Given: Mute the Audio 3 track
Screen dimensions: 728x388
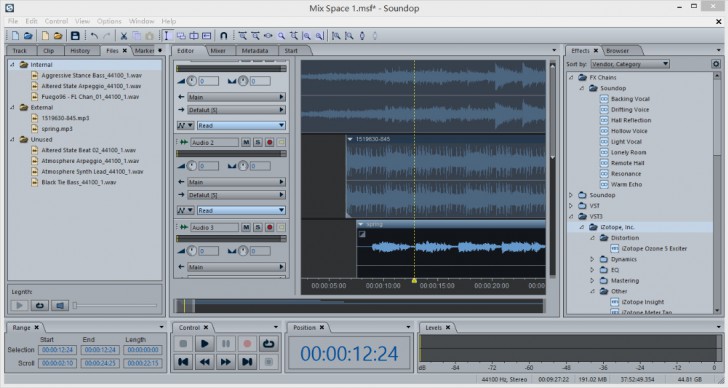Looking at the screenshot, I should pos(246,227).
